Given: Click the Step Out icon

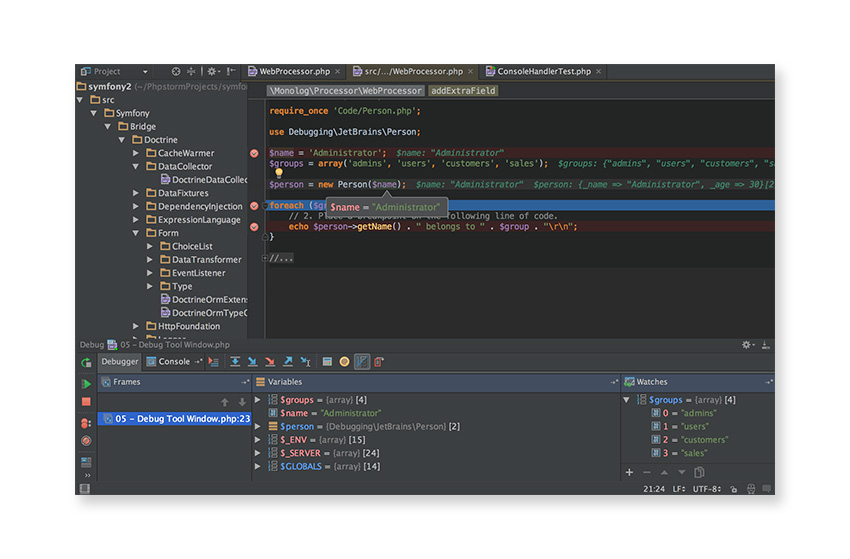Looking at the screenshot, I should pos(288,362).
